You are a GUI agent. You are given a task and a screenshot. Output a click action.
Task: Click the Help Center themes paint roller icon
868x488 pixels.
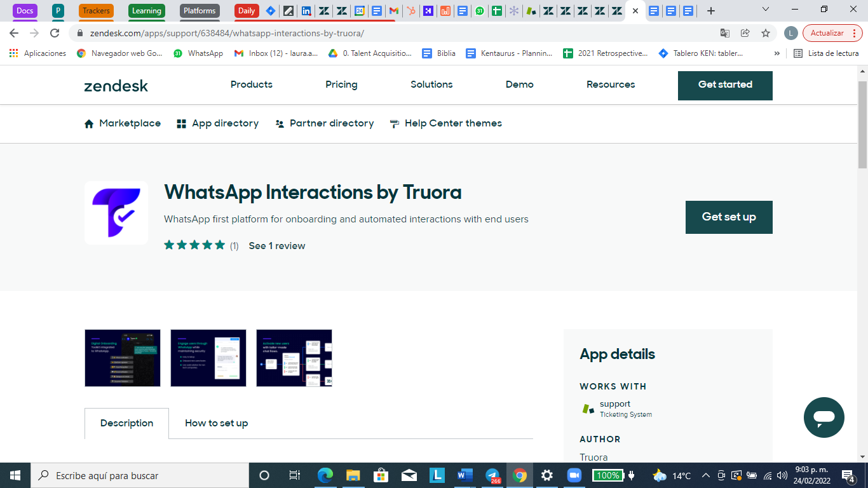[x=395, y=124]
